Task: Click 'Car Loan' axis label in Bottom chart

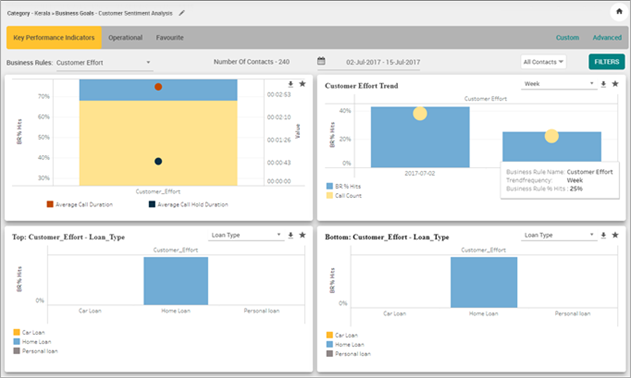Action: coord(394,313)
